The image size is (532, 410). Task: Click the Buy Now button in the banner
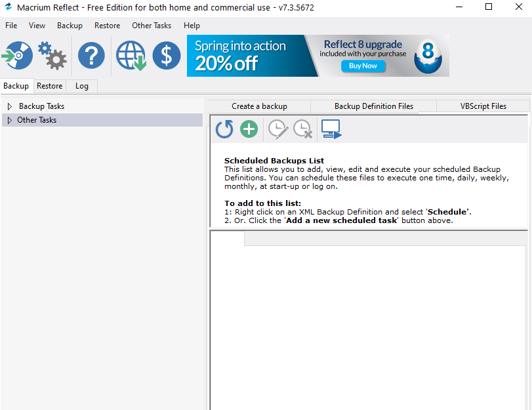(x=363, y=66)
